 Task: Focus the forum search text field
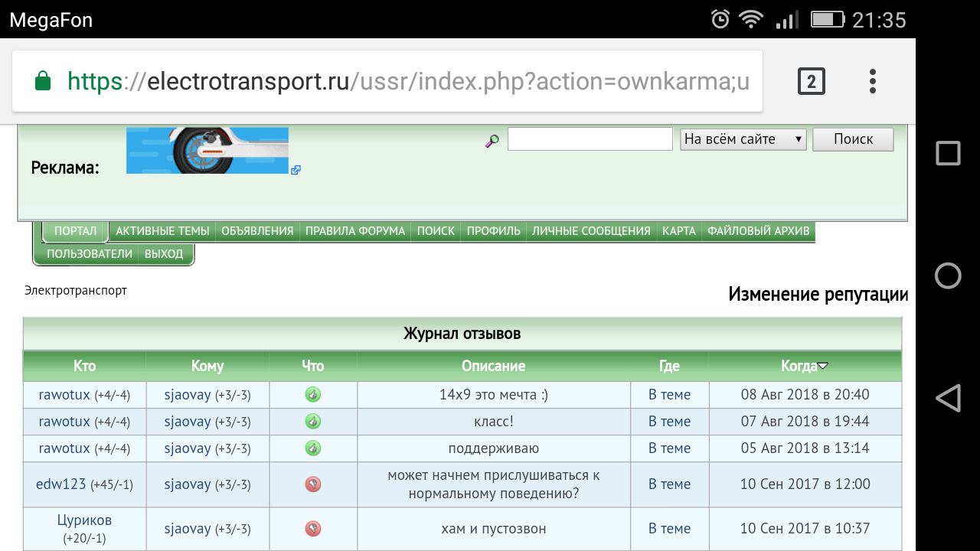[x=590, y=139]
